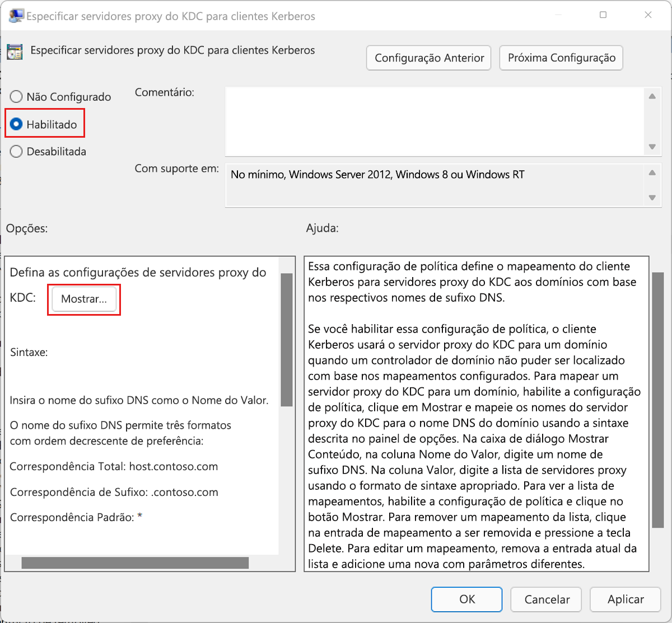672x623 pixels.
Task: Click the Cancelar button
Action: coord(547,599)
